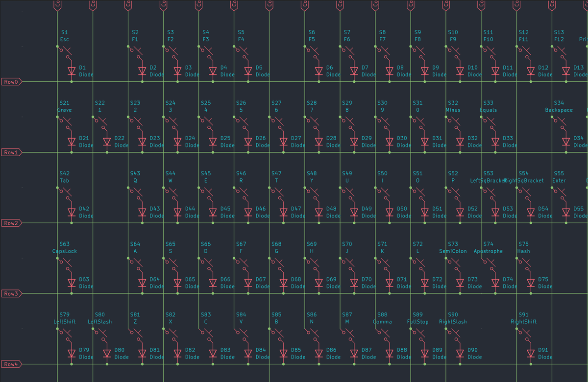Click the "D30" reference text

pyautogui.click(x=402, y=138)
